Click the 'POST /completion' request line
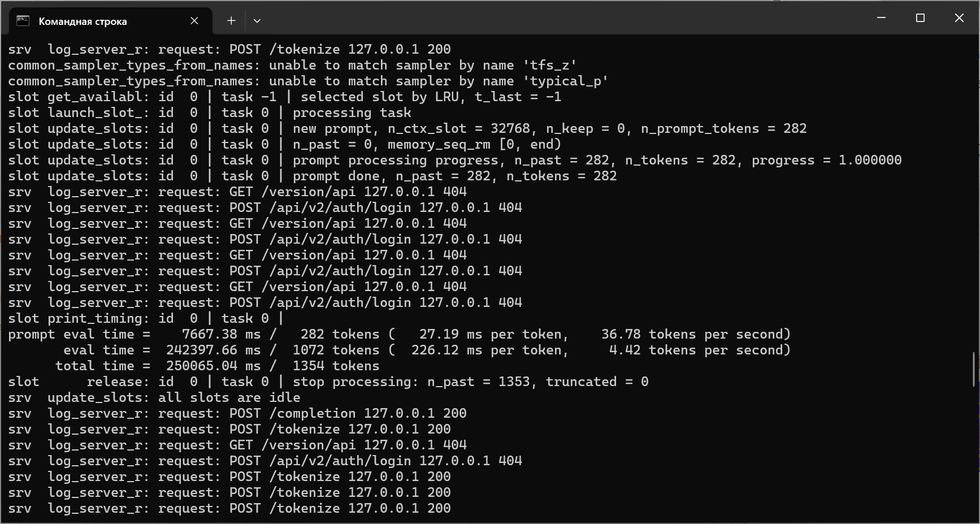 pyautogui.click(x=237, y=414)
